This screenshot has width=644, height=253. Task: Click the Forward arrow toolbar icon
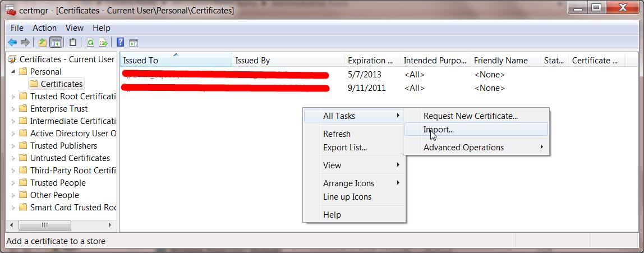(25, 42)
